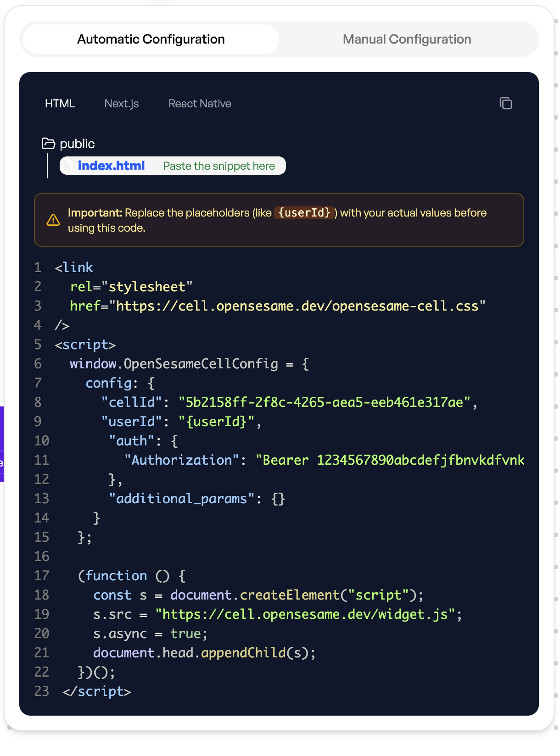Select the Next.js code tab
This screenshot has width=560, height=756.
coord(122,104)
